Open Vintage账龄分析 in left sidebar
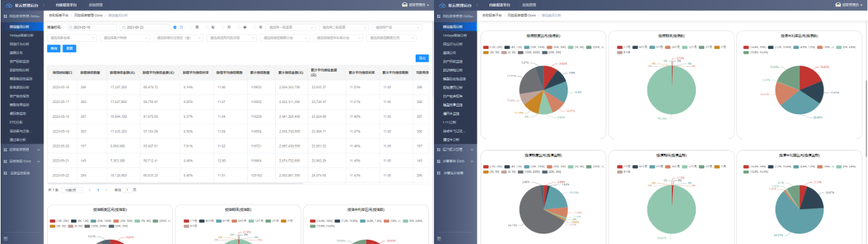Image resolution: width=868 pixels, height=244 pixels. point(22,36)
